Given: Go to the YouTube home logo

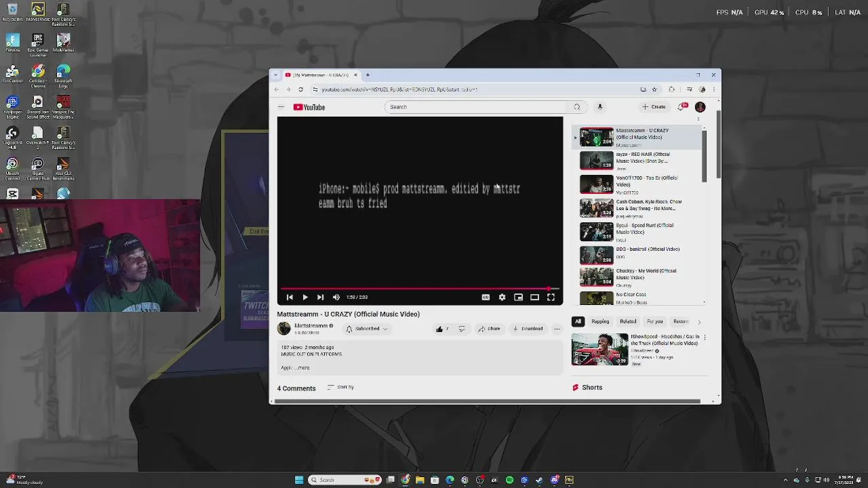Looking at the screenshot, I should [309, 107].
